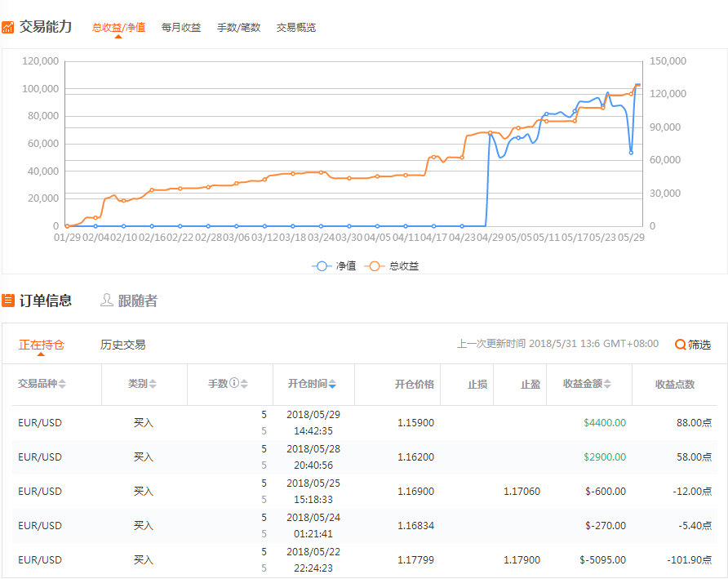Click EUR/USD in the 1.15900 row

point(40,423)
